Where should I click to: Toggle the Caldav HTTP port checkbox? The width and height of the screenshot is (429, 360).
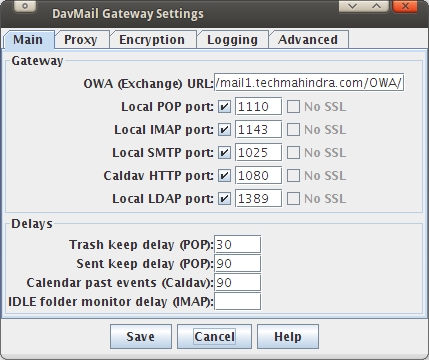coord(224,176)
